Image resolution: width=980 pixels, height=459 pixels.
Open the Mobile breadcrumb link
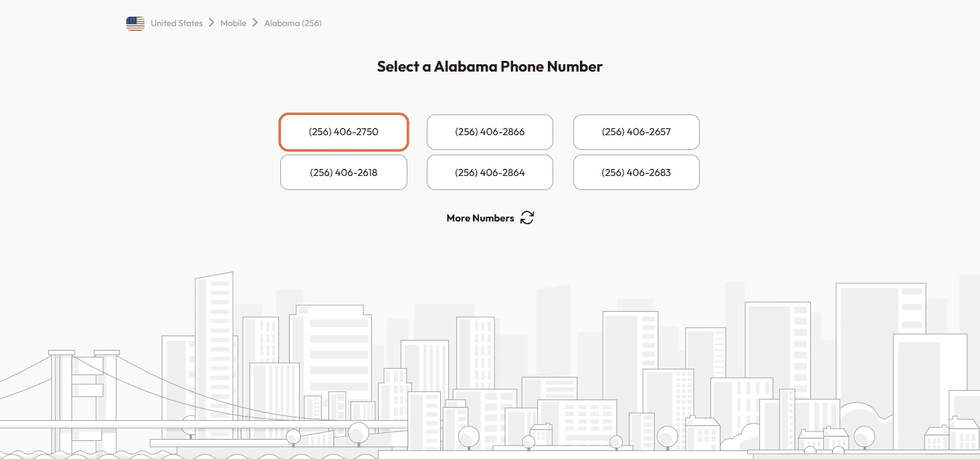[233, 23]
